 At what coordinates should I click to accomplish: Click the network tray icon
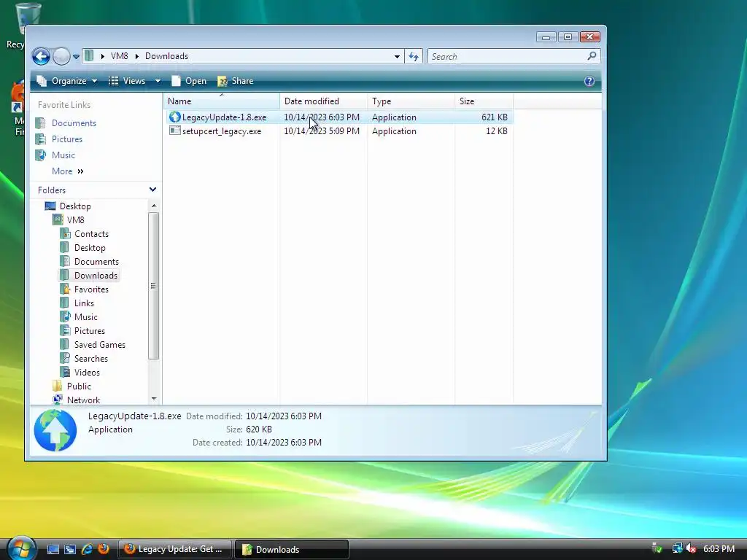[677, 548]
